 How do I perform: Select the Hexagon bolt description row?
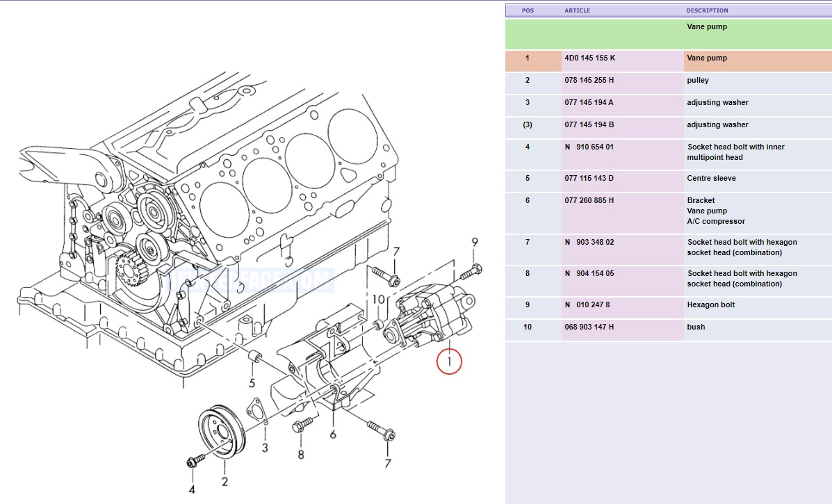click(711, 305)
